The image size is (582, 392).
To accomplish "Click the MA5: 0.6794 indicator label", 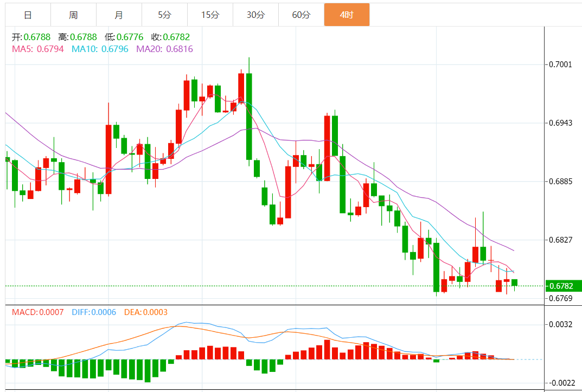I will pos(38,49).
